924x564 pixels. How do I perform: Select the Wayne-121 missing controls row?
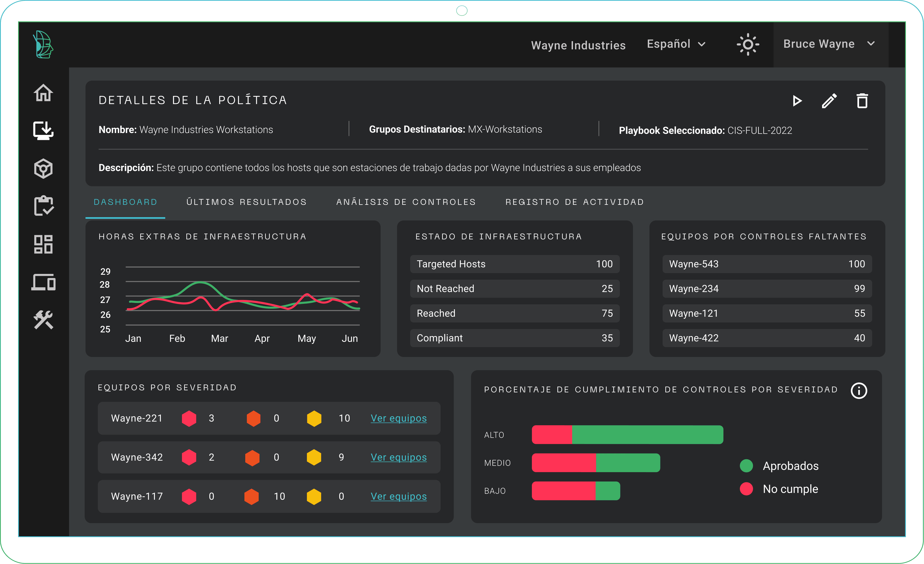point(767,313)
